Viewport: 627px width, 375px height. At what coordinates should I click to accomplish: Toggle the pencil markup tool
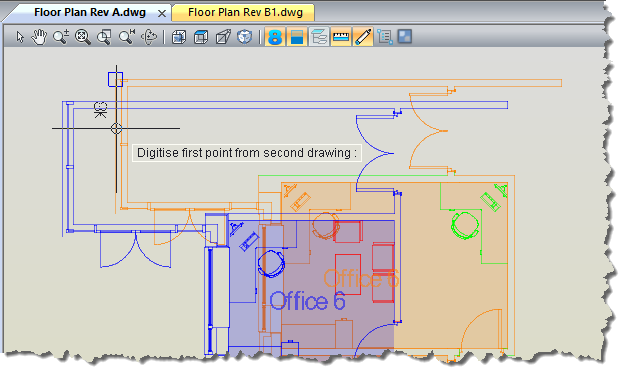click(x=363, y=37)
